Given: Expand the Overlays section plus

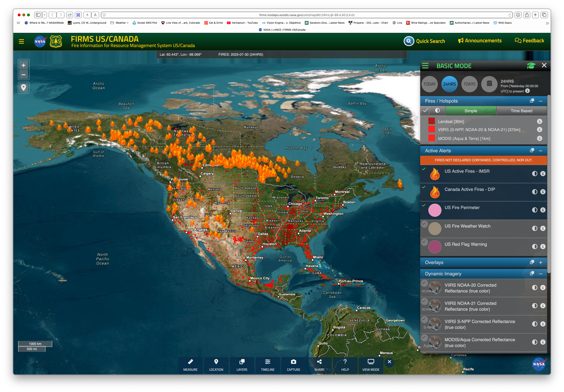Looking at the screenshot, I should [x=540, y=262].
